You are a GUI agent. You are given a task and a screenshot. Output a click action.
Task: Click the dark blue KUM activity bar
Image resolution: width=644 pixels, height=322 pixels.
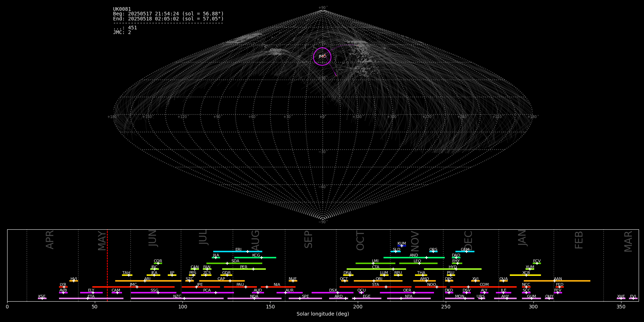click(x=402, y=246)
